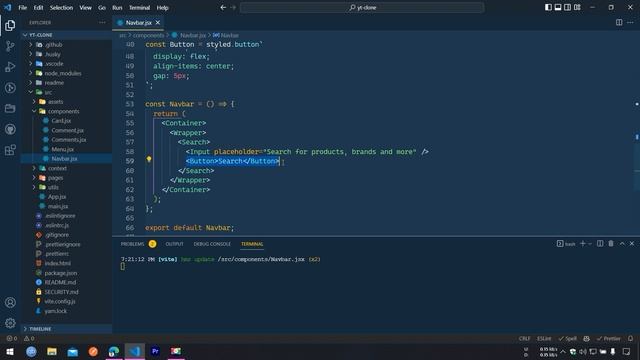The height and width of the screenshot is (360, 640).
Task: Open Menu.jsx file
Action: tap(62, 149)
